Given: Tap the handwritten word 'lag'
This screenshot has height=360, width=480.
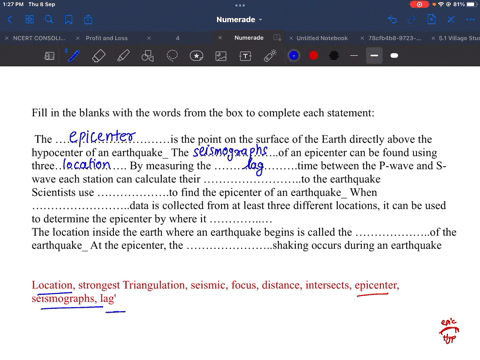Looking at the screenshot, I should (254, 166).
